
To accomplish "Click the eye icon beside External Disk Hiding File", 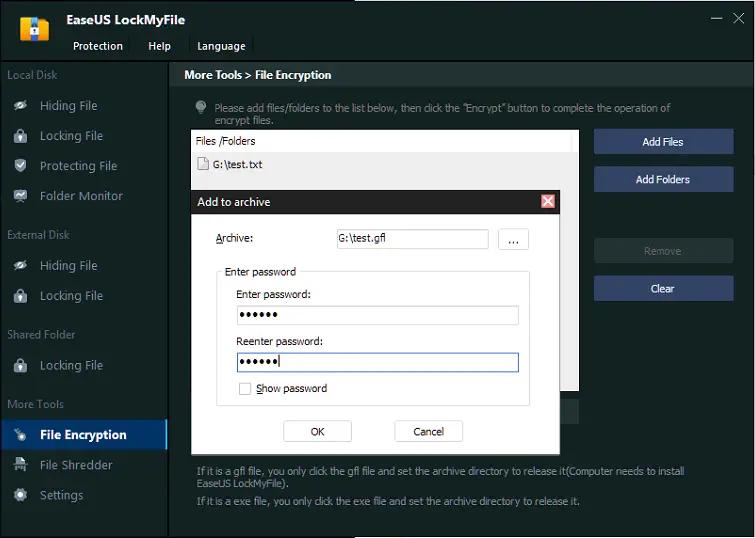I will pyautogui.click(x=20, y=265).
